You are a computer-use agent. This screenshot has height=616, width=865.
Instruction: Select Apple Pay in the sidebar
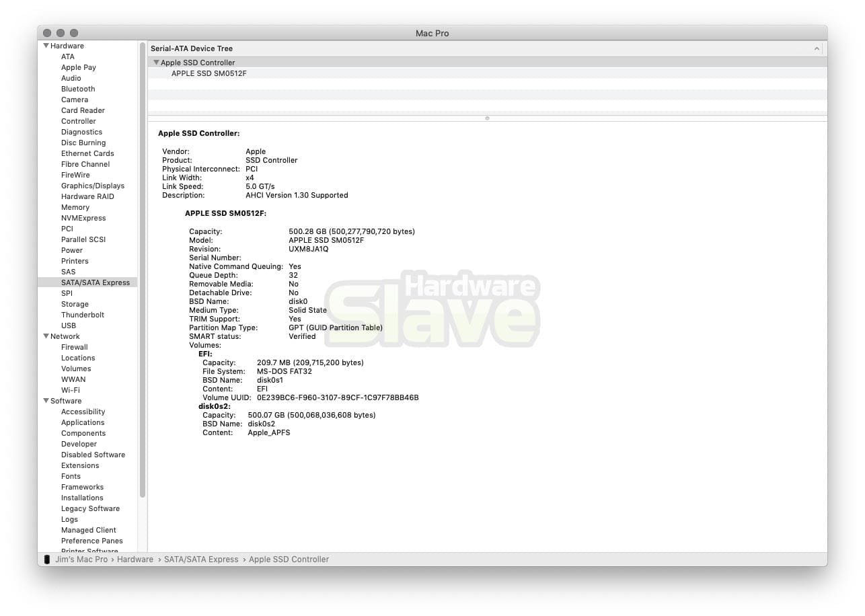(79, 67)
